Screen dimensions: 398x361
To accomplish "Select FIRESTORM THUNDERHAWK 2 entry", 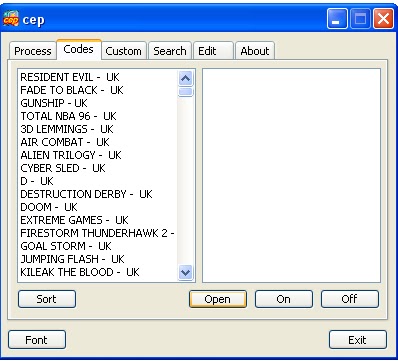I will (97, 233).
